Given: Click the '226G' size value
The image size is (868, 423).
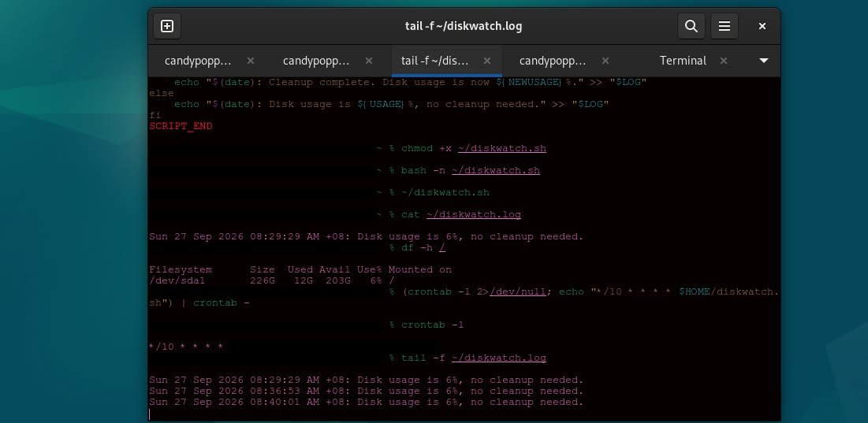Looking at the screenshot, I should pyautogui.click(x=262, y=280).
